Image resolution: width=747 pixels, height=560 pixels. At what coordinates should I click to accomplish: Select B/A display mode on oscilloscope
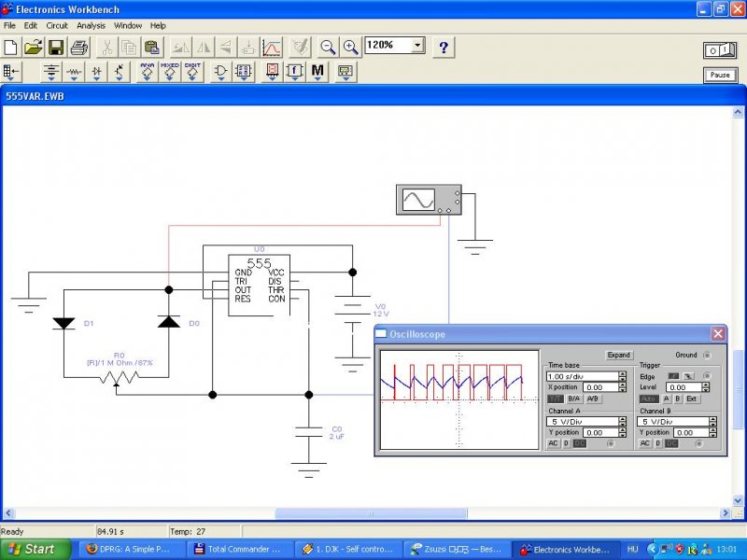(574, 399)
